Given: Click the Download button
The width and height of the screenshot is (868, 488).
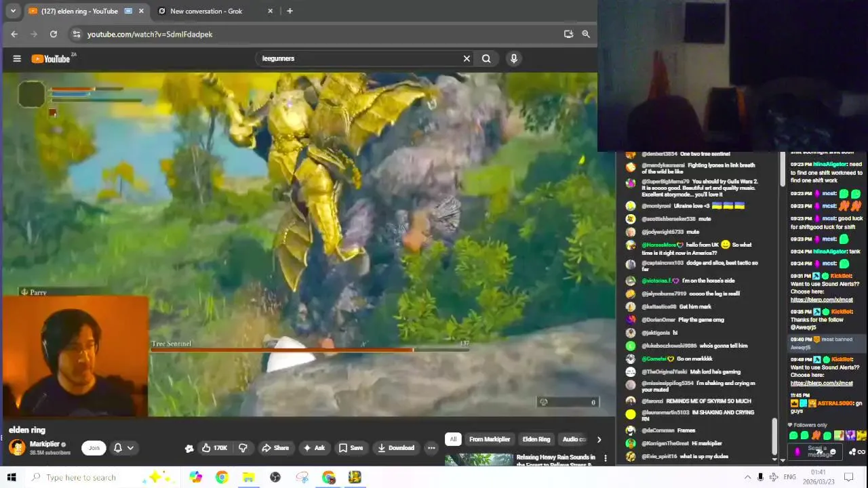Looking at the screenshot, I should click(x=396, y=447).
